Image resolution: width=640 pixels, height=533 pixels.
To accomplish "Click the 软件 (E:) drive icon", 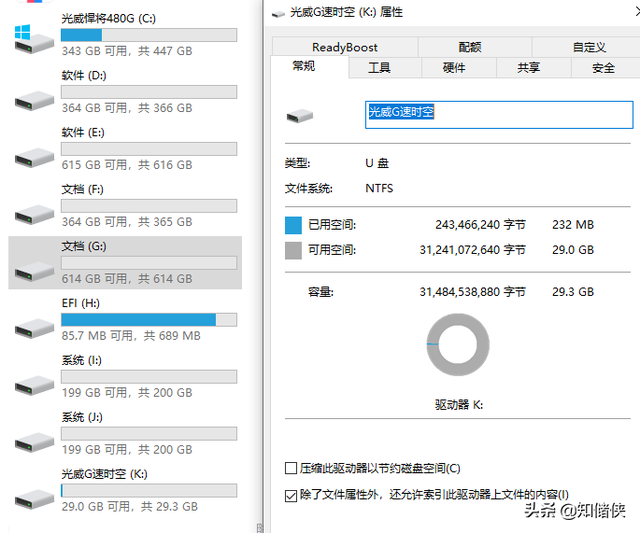I will coord(34,158).
